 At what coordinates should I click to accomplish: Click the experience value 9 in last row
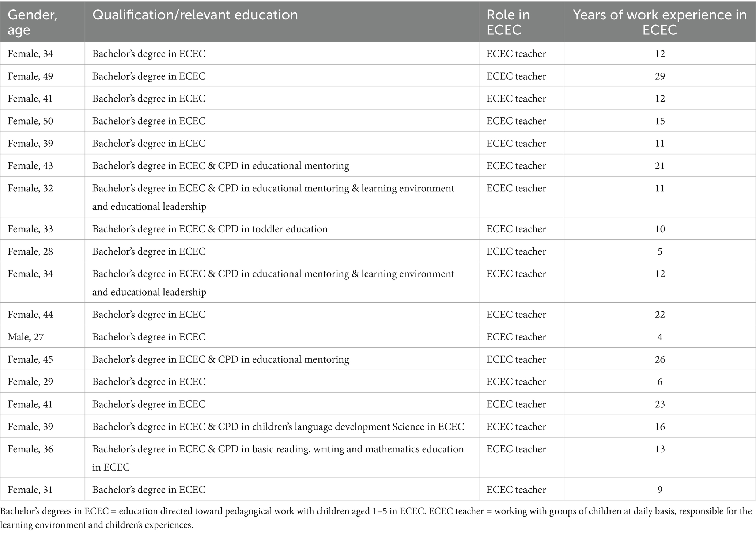[659, 490]
